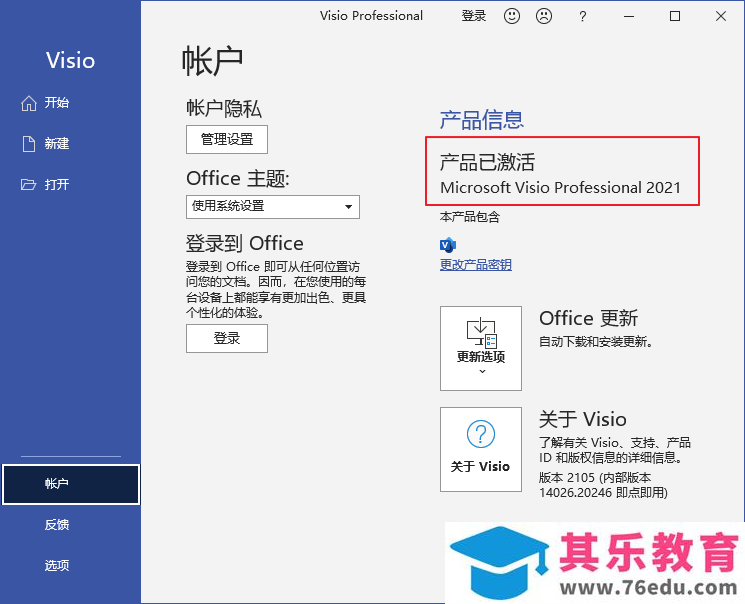Click the Office 更新 heading

588,318
